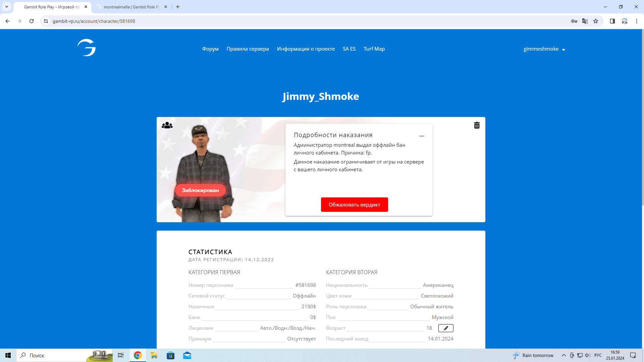The width and height of the screenshot is (644, 362).
Task: Open Chrome three-dot menu
Action: 637,21
